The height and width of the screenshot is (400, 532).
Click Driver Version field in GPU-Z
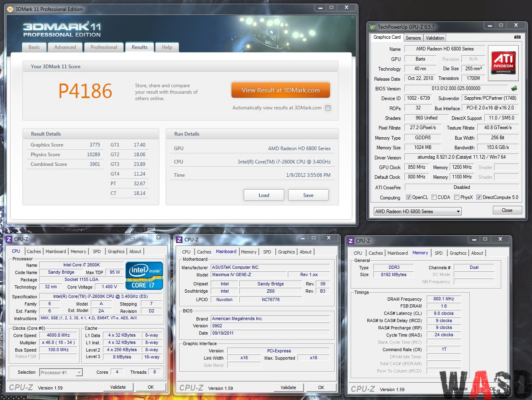tap(461, 157)
